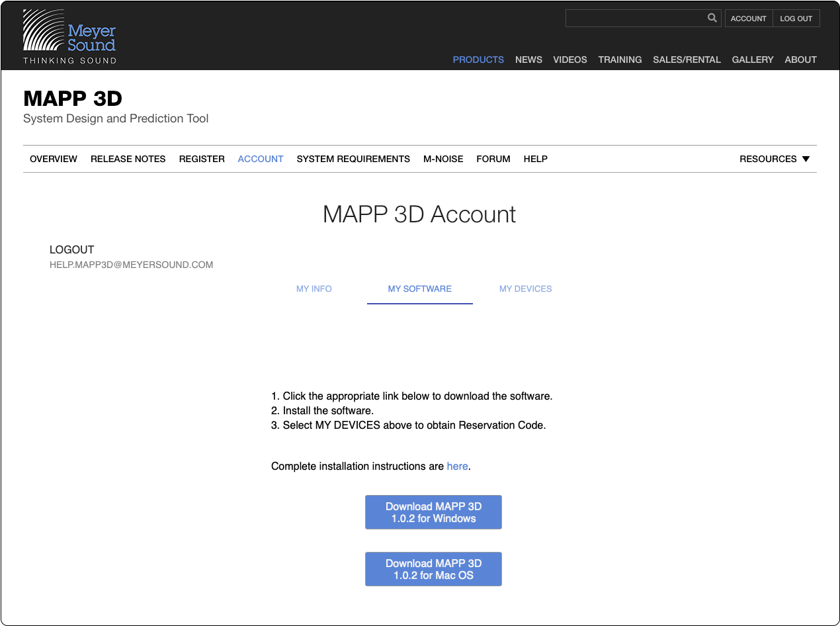This screenshot has width=840, height=626.
Task: Open the HELP tab
Action: click(536, 159)
